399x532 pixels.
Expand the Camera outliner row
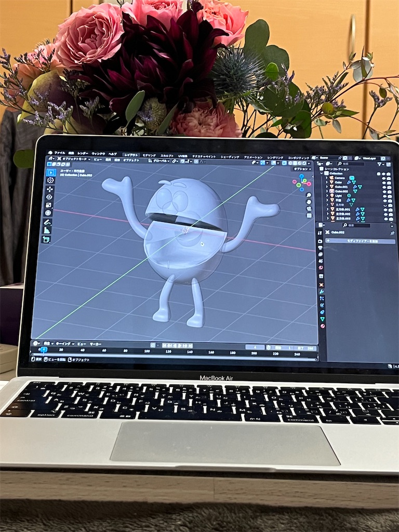326,178
